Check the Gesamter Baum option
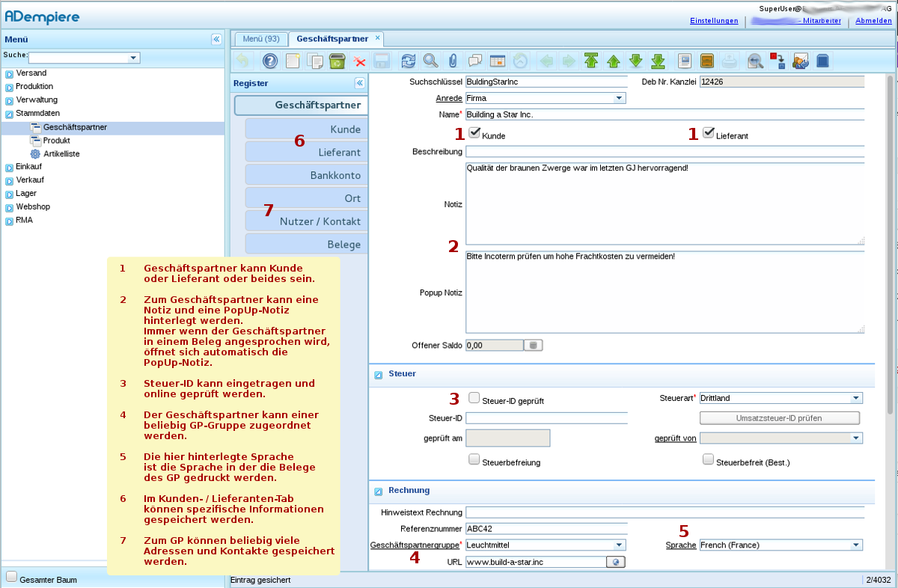Screen dimensions: 898x588 point(11,577)
